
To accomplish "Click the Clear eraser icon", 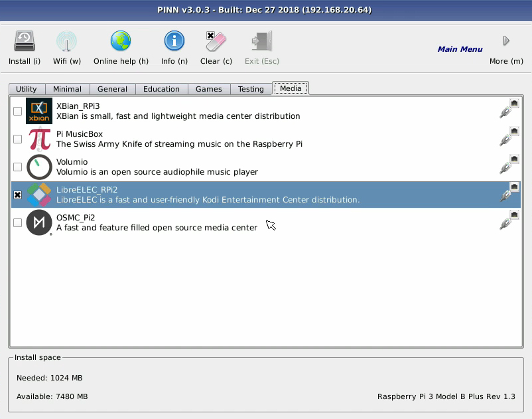I will (x=216, y=42).
